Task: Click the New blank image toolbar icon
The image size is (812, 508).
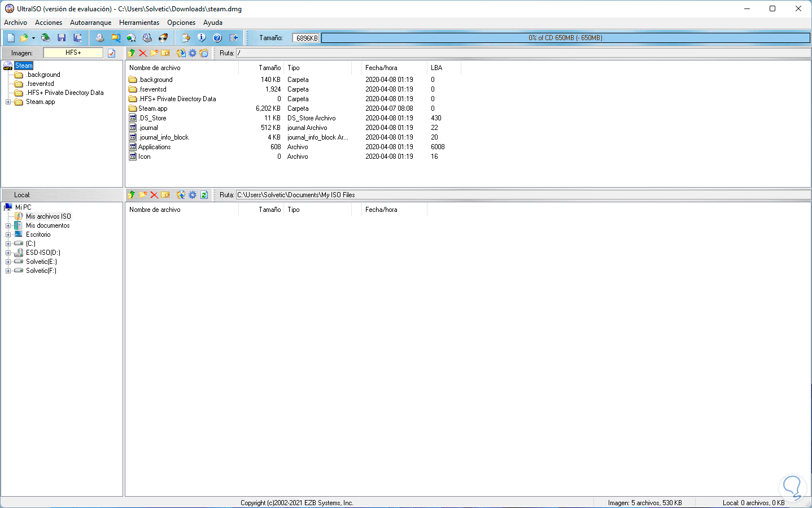Action: pyautogui.click(x=11, y=38)
